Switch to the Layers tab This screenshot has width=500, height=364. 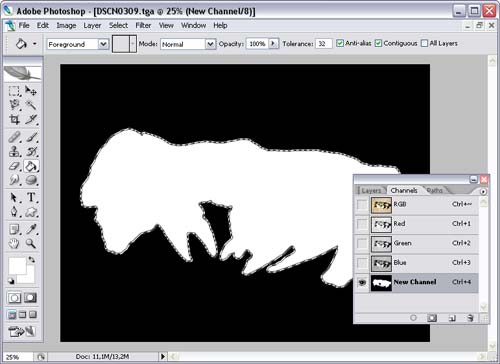tap(371, 190)
